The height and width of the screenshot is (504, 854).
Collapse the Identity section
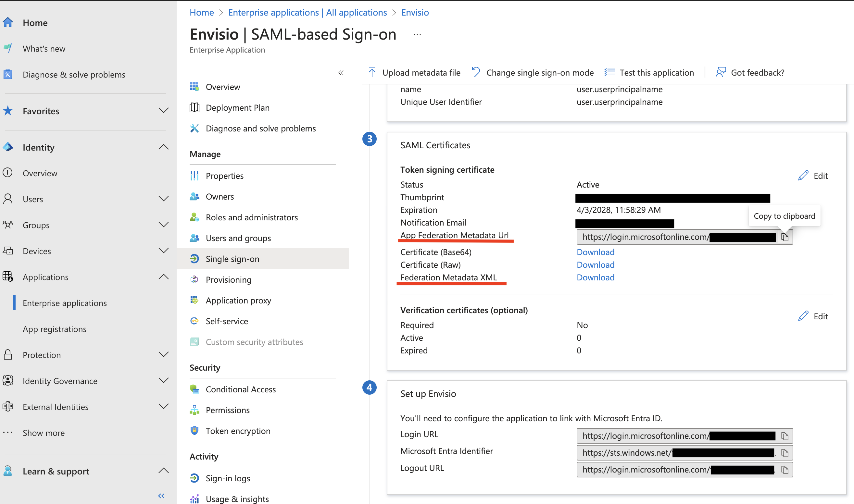tap(163, 147)
